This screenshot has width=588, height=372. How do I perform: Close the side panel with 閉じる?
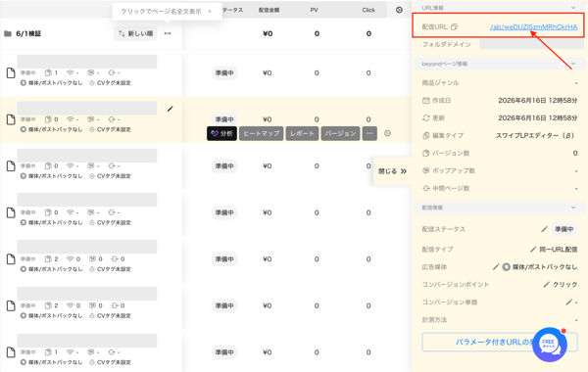pos(392,171)
